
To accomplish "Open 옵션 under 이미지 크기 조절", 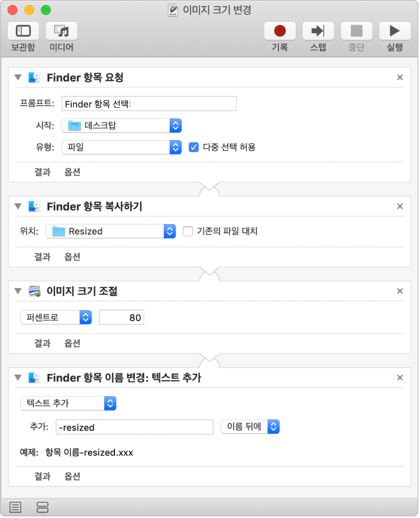I will (72, 344).
